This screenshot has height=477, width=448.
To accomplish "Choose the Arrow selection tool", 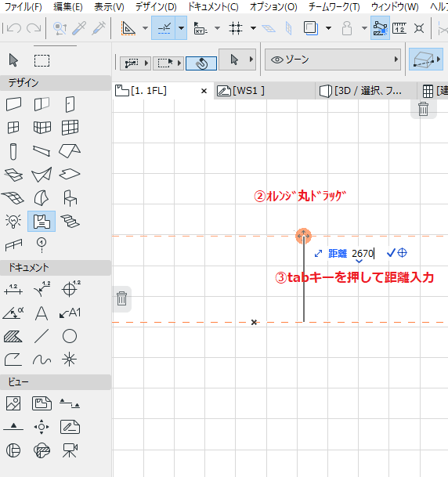I will click(x=13, y=60).
